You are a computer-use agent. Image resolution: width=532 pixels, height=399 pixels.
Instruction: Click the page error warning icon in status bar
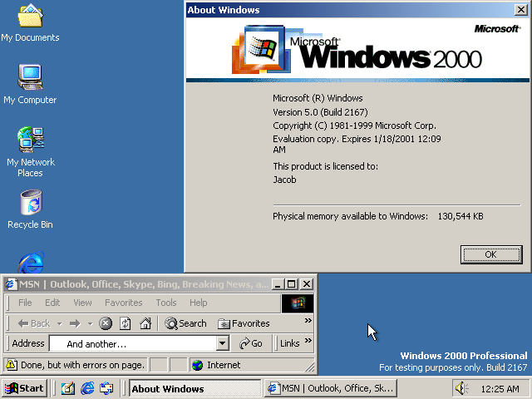pos(11,365)
